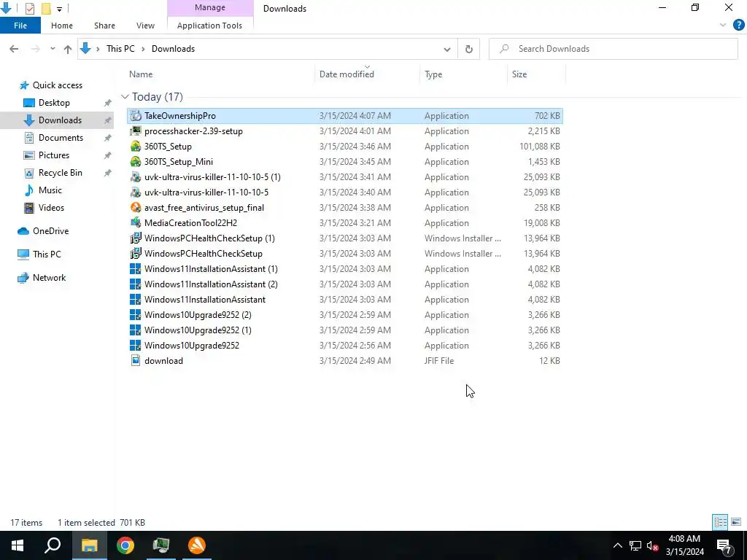The image size is (747, 560).
Task: Click This PC in the address bar
Action: coord(120,49)
